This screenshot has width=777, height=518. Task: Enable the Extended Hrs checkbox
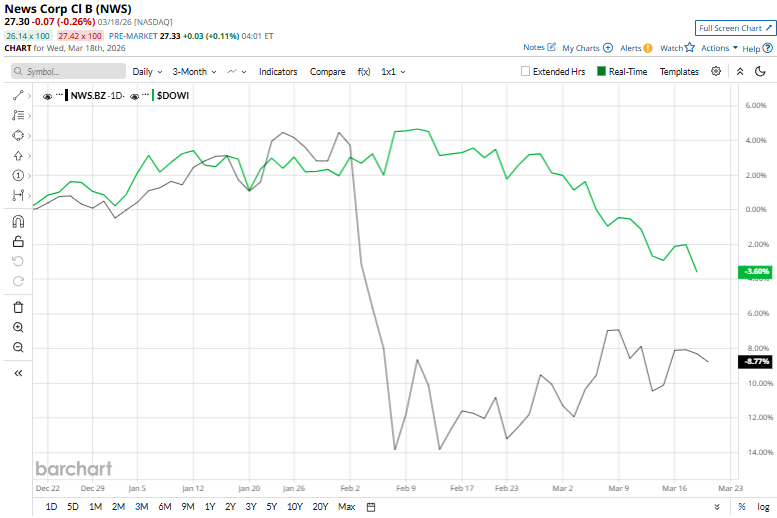point(526,72)
